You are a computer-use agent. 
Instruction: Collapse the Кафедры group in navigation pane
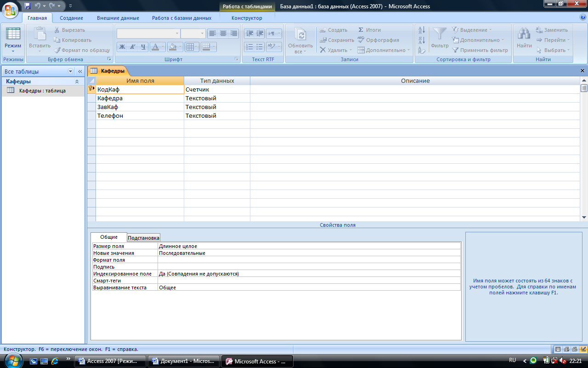77,81
